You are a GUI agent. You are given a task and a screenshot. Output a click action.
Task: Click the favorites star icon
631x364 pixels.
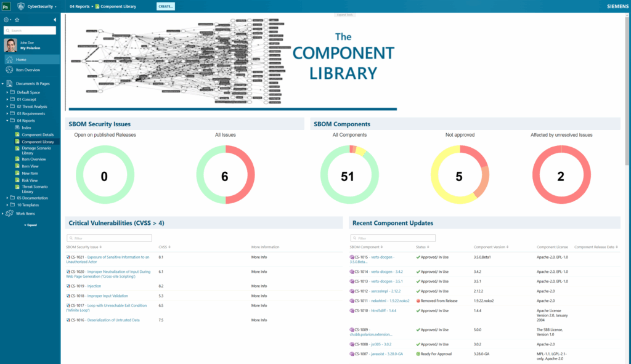tap(17, 20)
